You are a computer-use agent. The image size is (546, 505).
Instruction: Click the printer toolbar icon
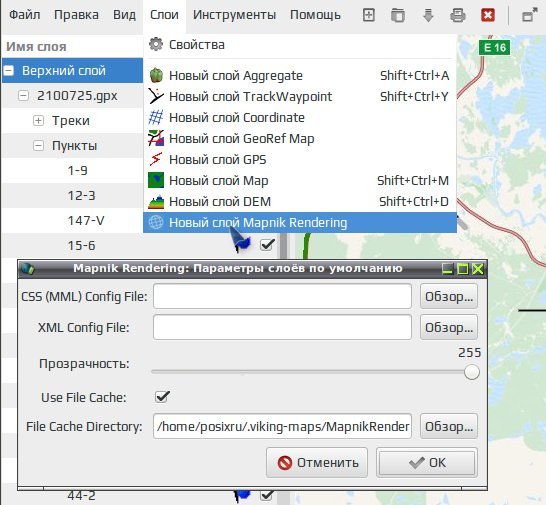pos(458,15)
